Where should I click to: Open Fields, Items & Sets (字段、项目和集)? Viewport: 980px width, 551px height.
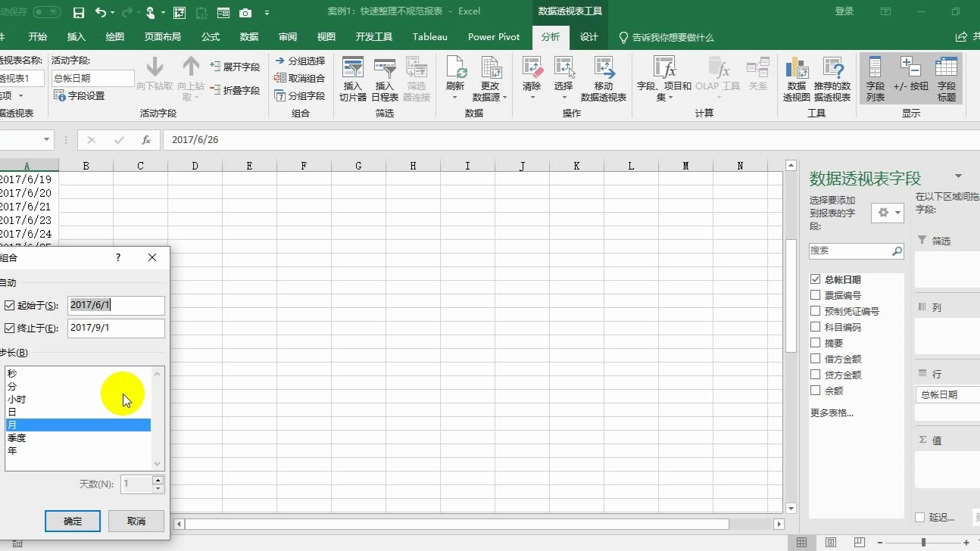tap(664, 79)
